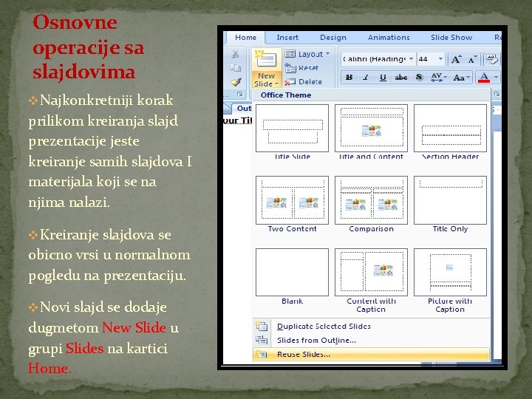Image resolution: width=532 pixels, height=399 pixels.
Task: Toggle Underline formatting
Action: point(383,78)
